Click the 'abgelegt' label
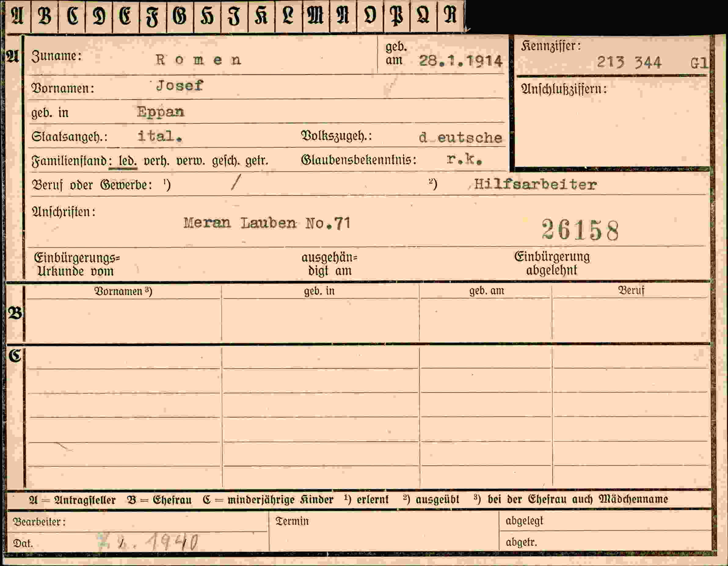Viewport: 728px width, 566px height. coord(524,521)
